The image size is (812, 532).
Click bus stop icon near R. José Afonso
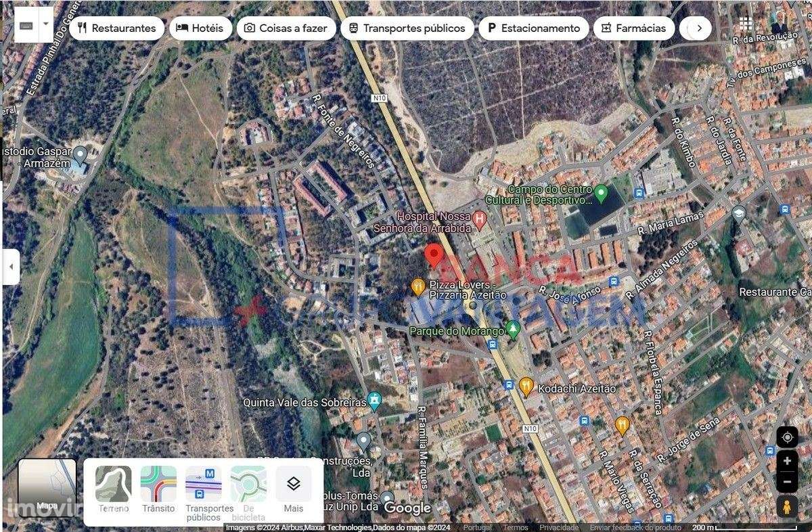point(614,282)
